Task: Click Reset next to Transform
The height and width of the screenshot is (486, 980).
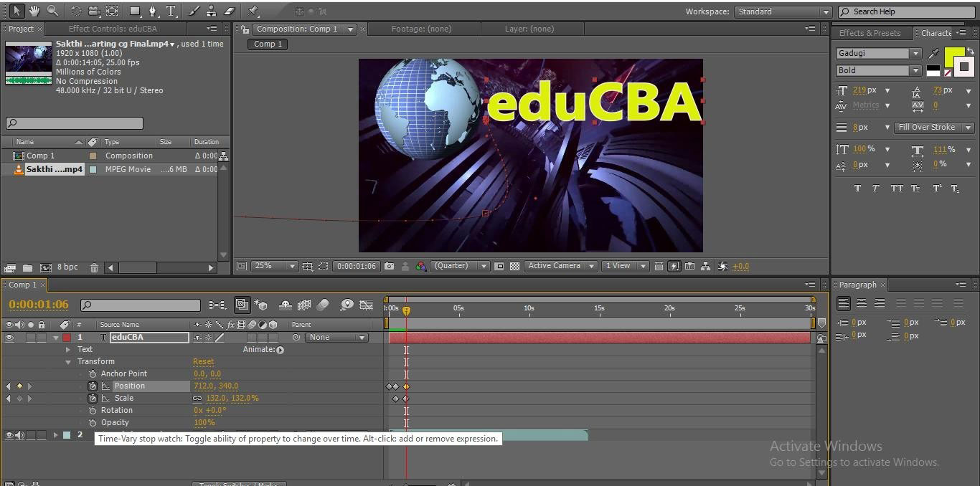Action: click(x=203, y=362)
